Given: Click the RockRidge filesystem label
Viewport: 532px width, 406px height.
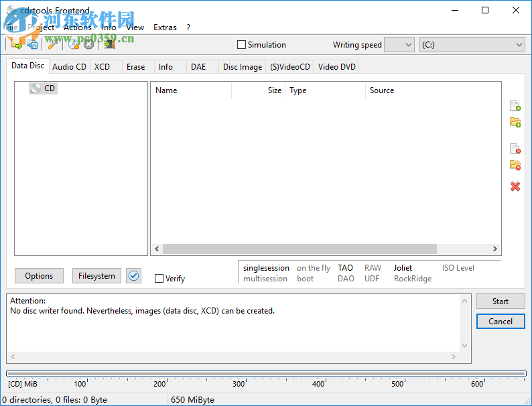Looking at the screenshot, I should tap(413, 279).
